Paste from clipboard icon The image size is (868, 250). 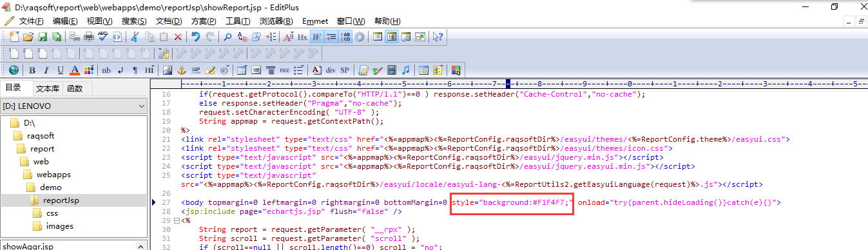164,37
